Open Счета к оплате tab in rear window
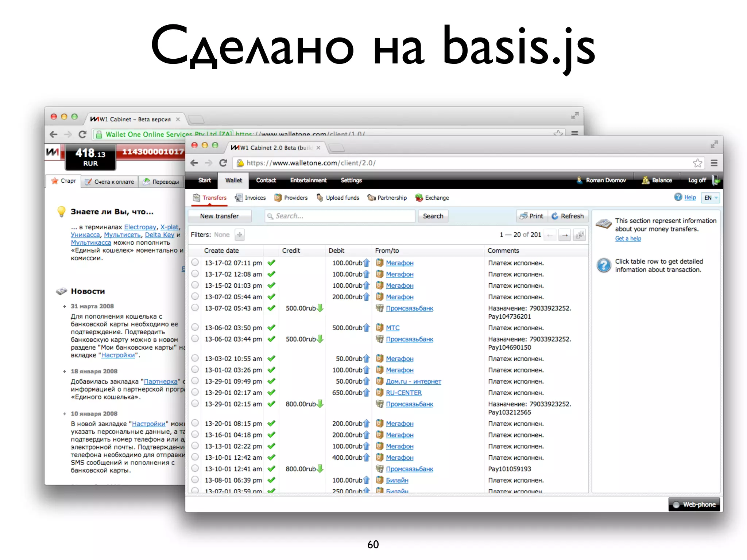 109,182
